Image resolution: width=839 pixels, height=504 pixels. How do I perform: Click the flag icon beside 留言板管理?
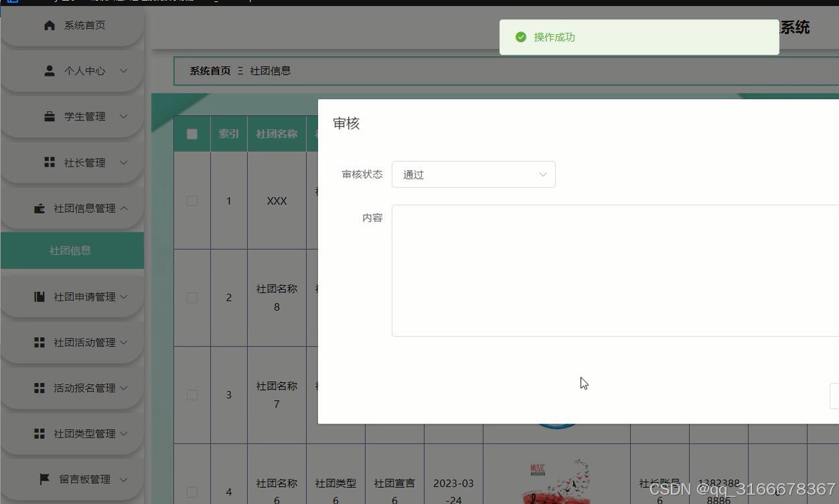coord(45,479)
